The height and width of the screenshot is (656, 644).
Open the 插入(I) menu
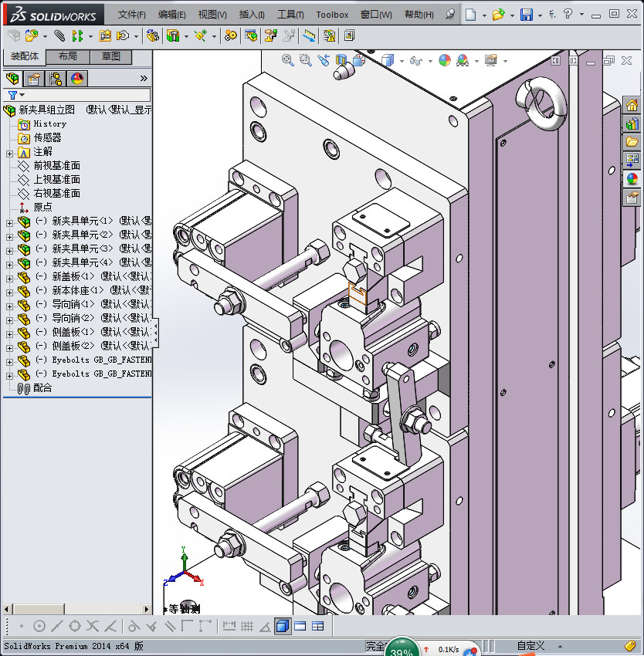click(252, 15)
